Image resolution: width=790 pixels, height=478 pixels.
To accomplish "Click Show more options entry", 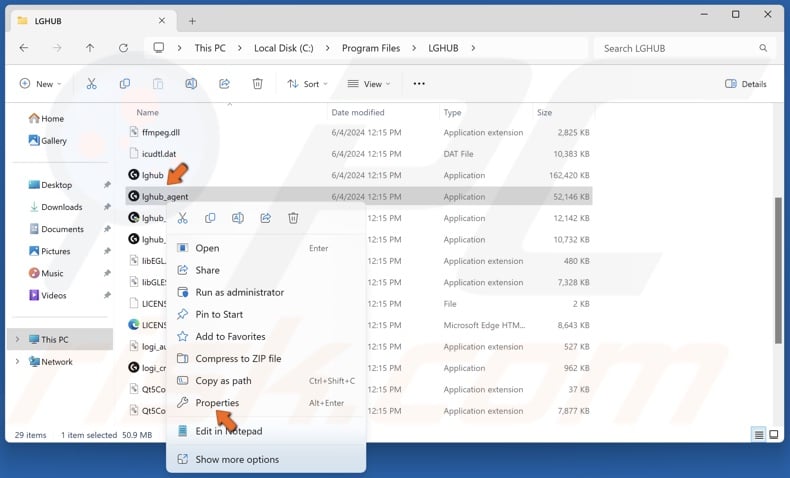I will coord(237,460).
